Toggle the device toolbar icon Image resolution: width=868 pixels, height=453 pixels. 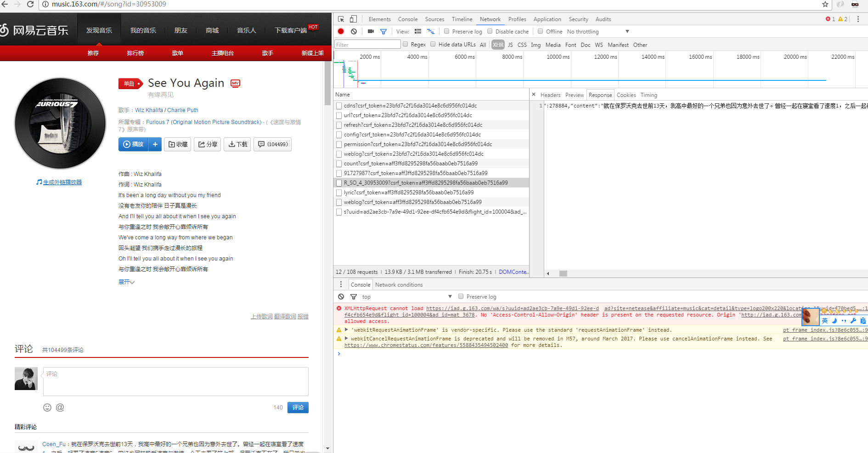353,19
